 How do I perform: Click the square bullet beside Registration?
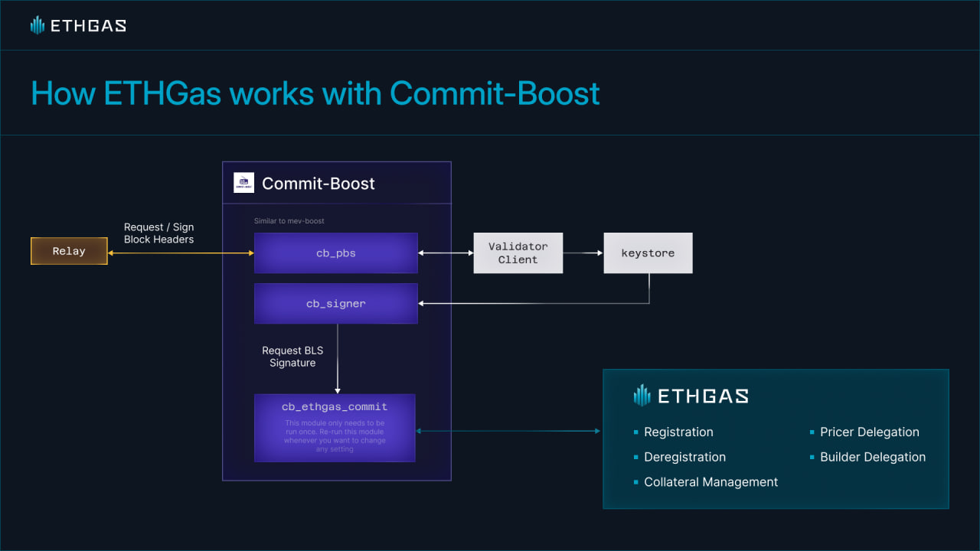click(x=636, y=432)
